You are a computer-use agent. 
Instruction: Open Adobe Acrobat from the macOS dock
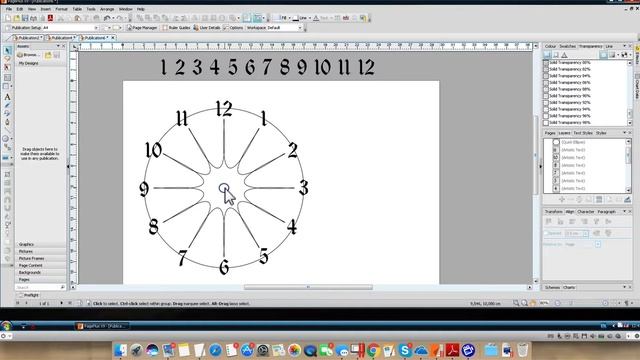click(453, 350)
